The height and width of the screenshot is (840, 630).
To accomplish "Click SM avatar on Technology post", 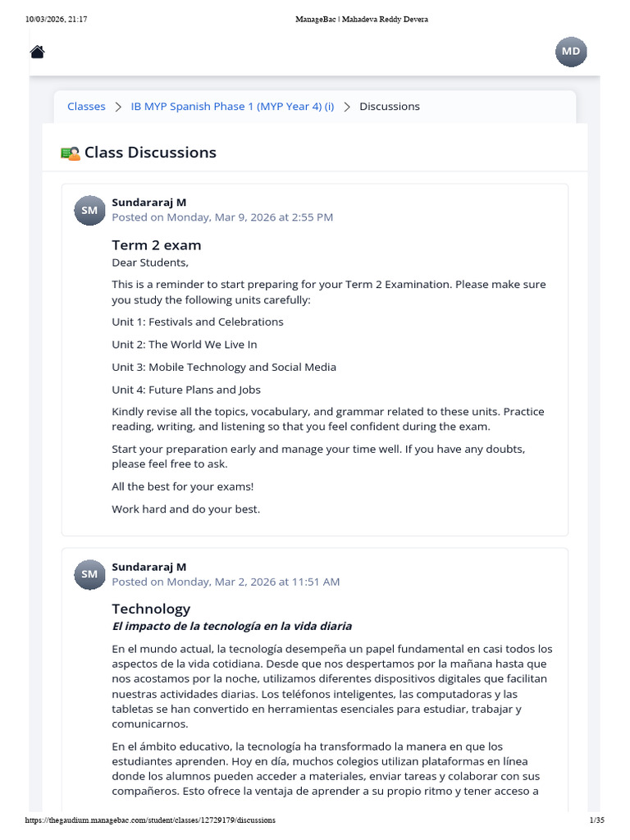I will click(x=89, y=574).
